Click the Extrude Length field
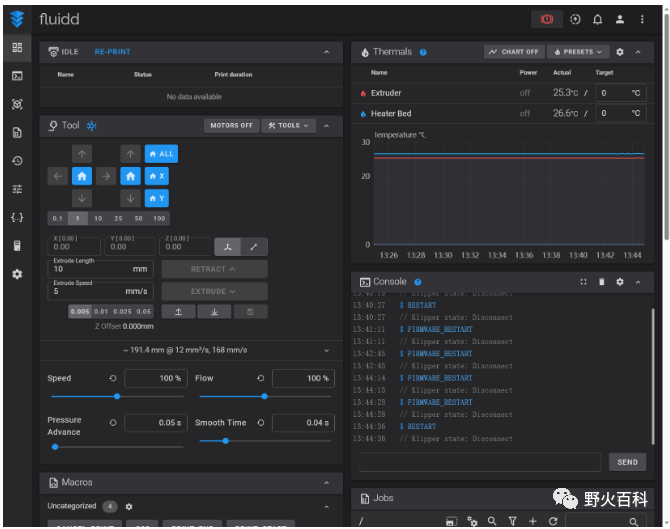Image resolution: width=670 pixels, height=529 pixels. [x=100, y=269]
